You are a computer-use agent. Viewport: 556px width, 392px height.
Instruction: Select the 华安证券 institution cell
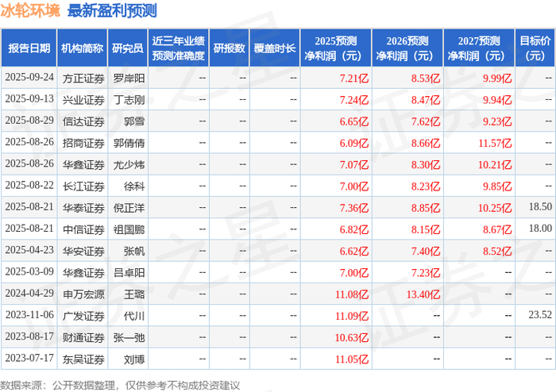point(83,251)
